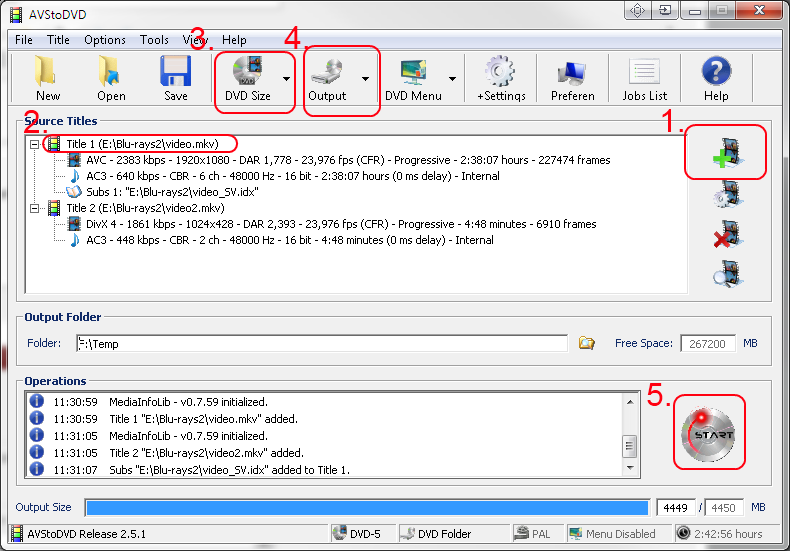The image size is (790, 551).
Task: Open the View menu
Action: pos(195,40)
